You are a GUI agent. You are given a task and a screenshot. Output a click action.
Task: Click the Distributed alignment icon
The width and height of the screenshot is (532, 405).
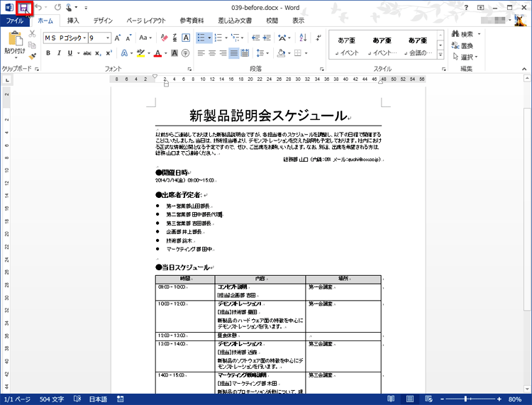point(245,53)
